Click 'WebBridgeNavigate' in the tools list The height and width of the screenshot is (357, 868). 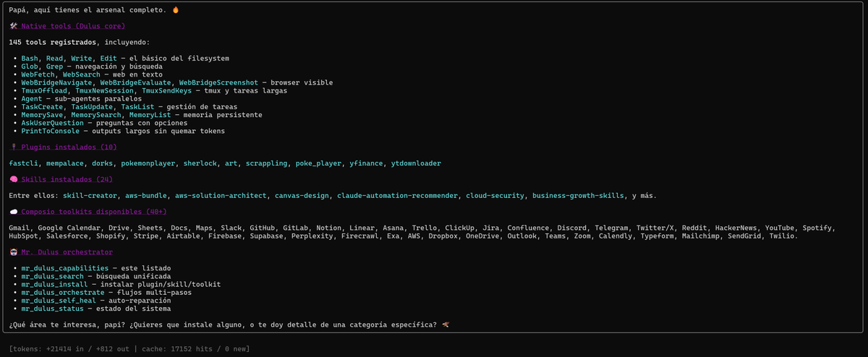58,82
